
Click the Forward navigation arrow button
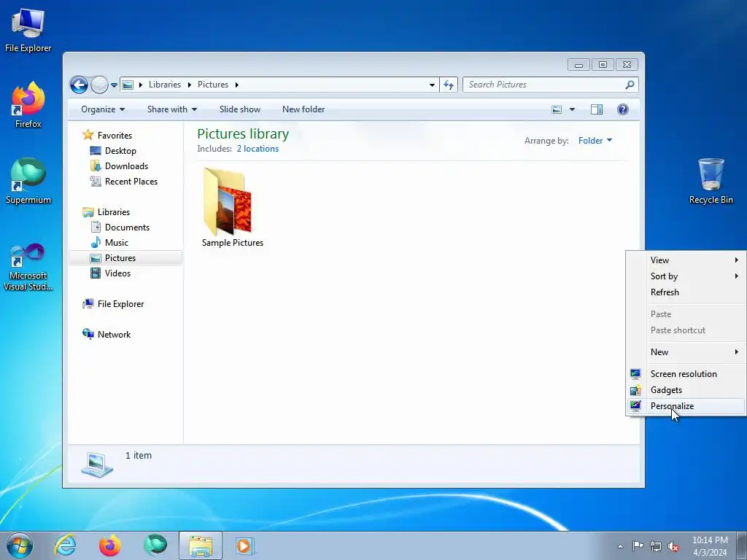point(99,85)
